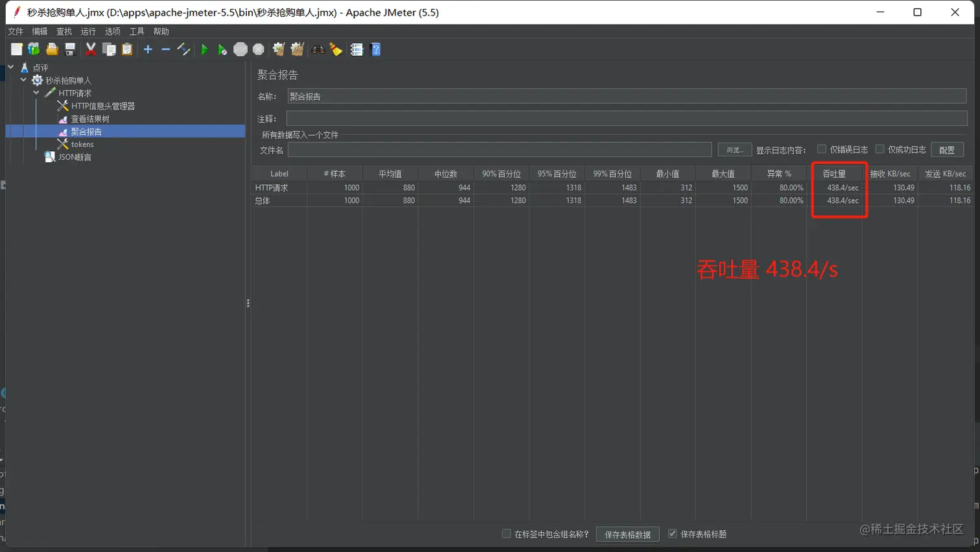Paste element with clipboard icon

point(127,49)
